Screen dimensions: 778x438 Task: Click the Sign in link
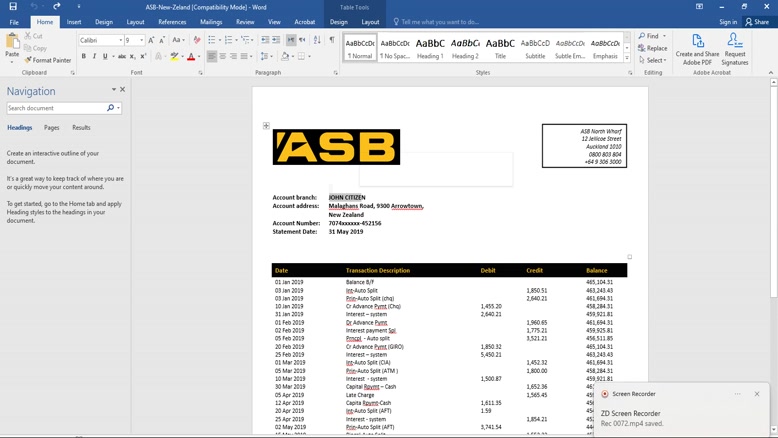(x=728, y=21)
